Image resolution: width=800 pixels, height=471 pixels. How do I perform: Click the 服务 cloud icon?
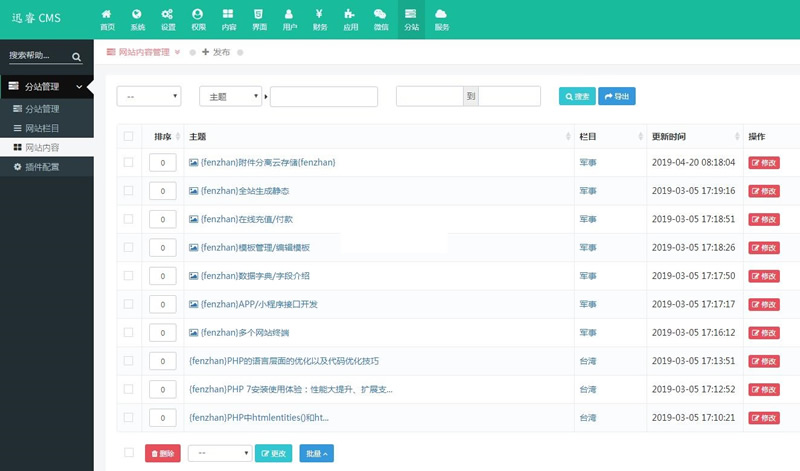441,18
